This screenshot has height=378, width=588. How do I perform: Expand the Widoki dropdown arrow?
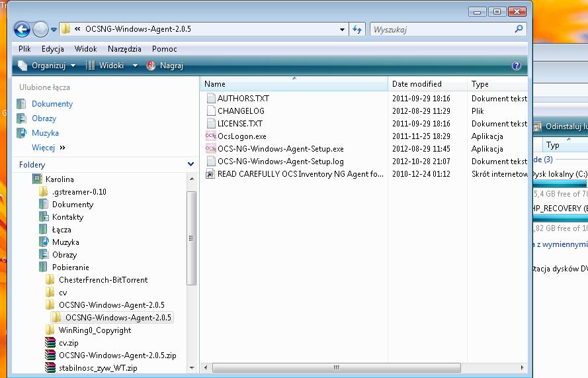[135, 66]
